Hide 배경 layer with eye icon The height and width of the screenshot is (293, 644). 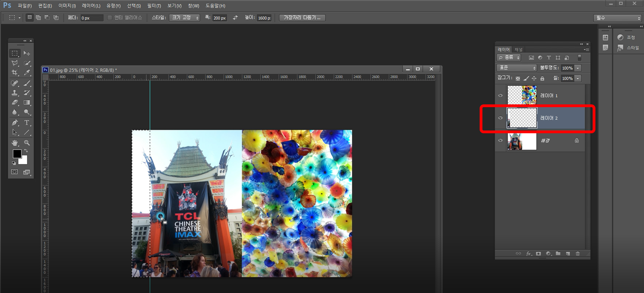coord(501,140)
